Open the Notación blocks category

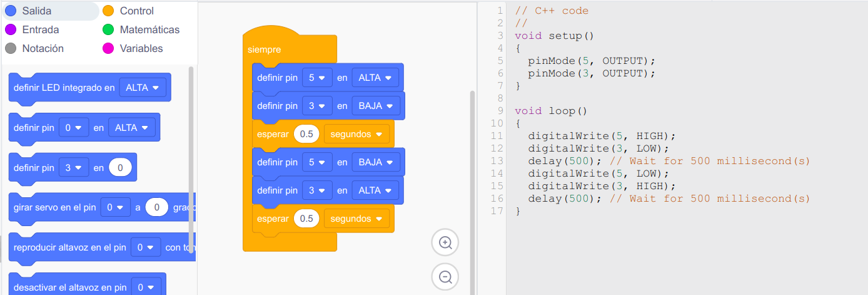(43, 49)
